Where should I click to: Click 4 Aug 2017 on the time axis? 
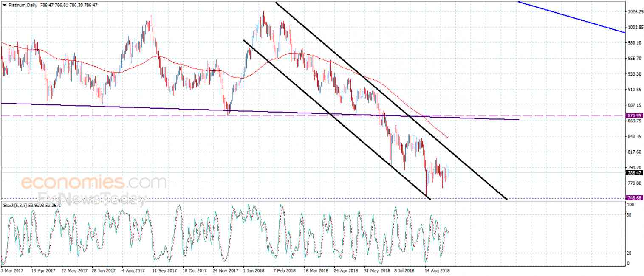click(x=133, y=270)
